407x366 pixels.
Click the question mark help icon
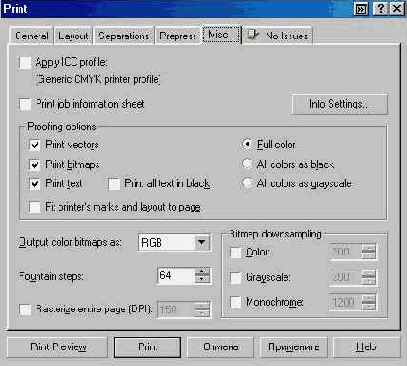pyautogui.click(x=379, y=9)
